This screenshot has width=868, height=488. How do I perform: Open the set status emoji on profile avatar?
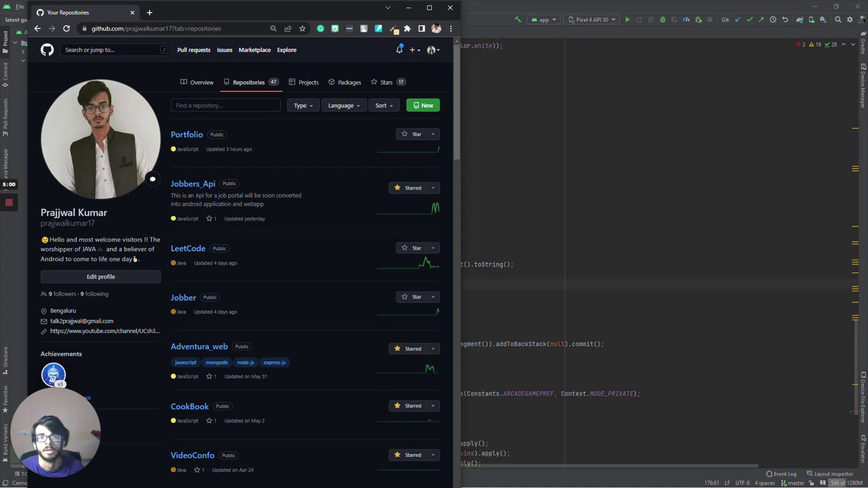tap(153, 179)
